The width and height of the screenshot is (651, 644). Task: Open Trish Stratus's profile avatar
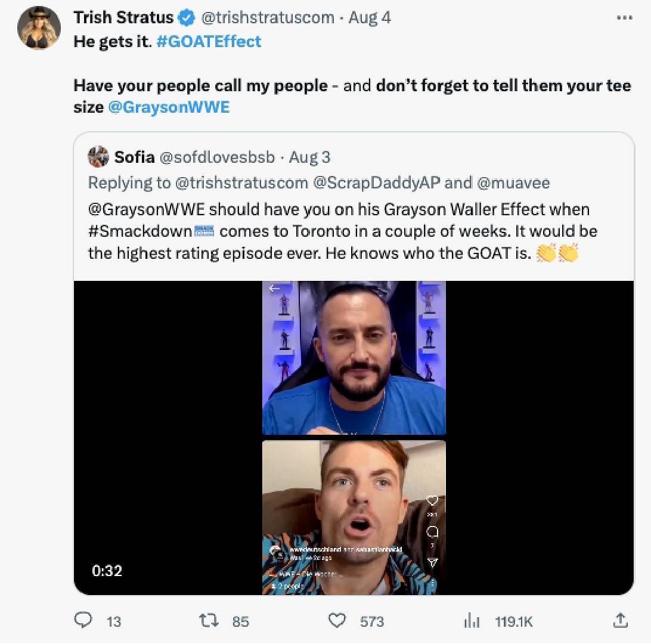[x=40, y=29]
